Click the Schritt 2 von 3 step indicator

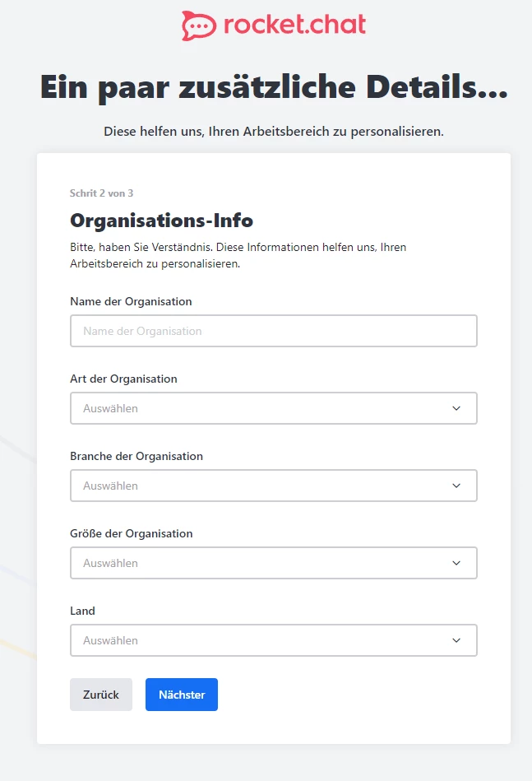101,193
